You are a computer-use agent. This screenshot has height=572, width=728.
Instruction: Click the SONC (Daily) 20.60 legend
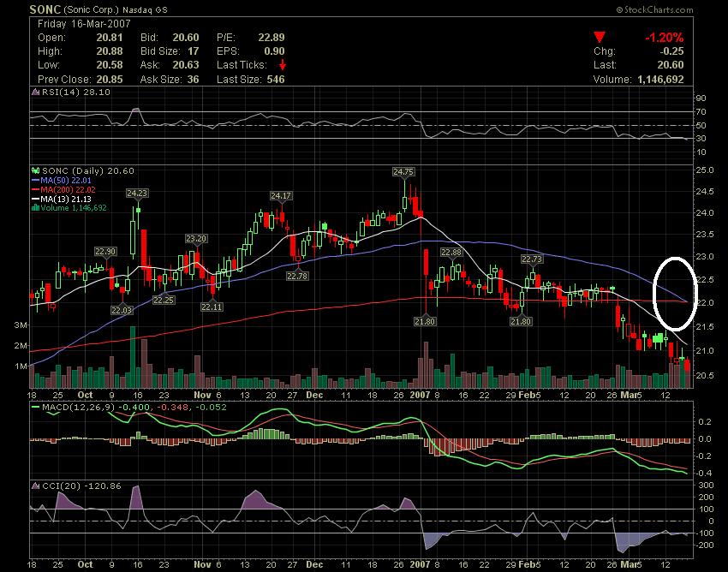click(x=87, y=171)
